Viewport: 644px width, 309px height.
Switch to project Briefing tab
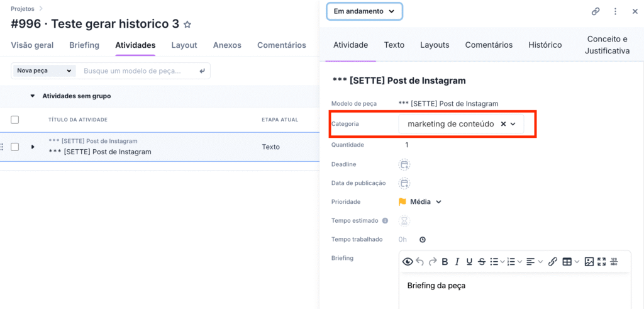(x=84, y=45)
